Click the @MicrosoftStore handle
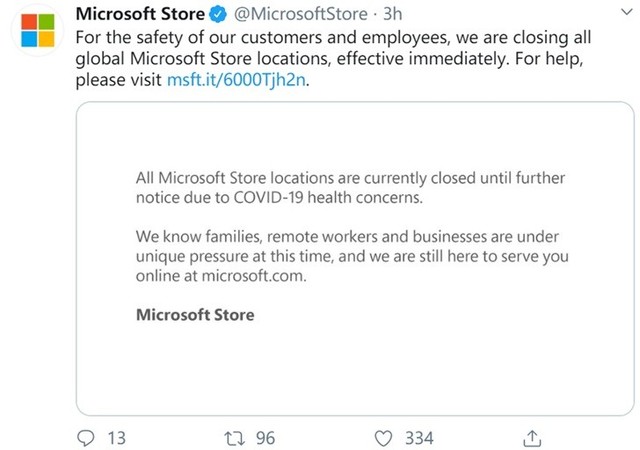The width and height of the screenshot is (640, 450). coord(300,14)
